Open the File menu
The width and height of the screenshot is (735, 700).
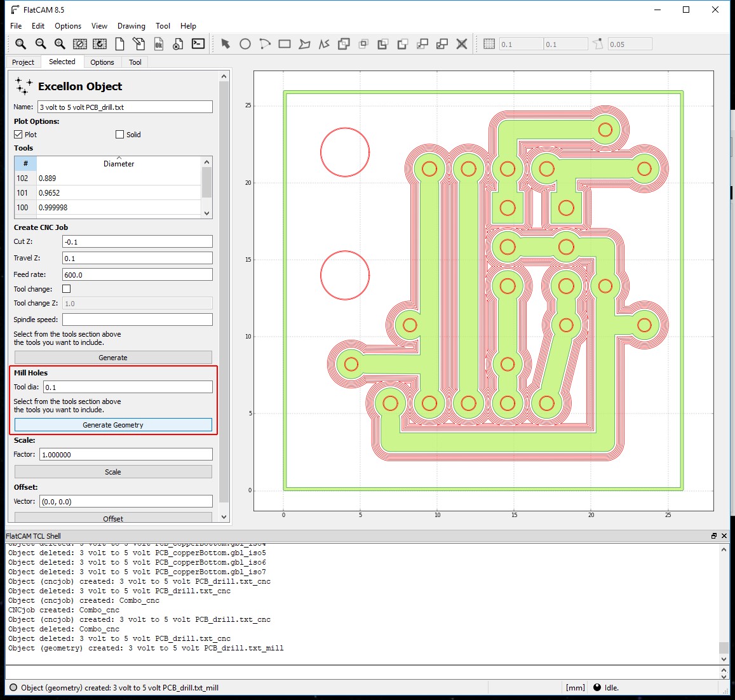tap(16, 26)
